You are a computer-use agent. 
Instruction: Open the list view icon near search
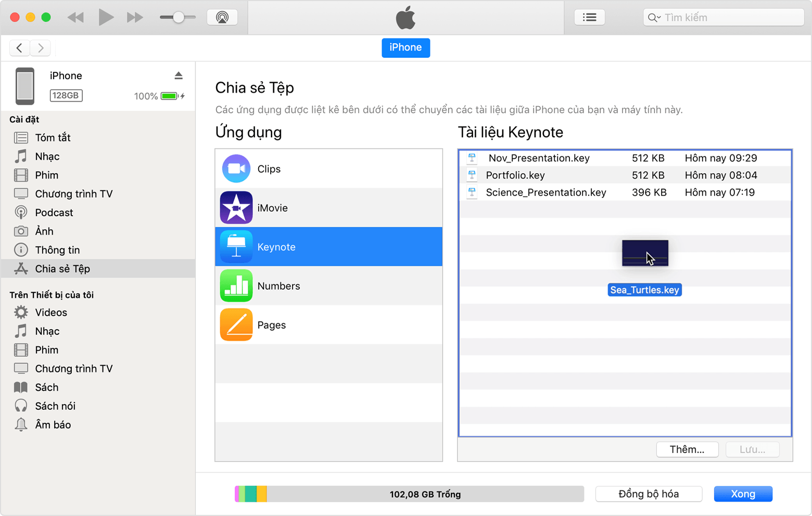(x=589, y=16)
